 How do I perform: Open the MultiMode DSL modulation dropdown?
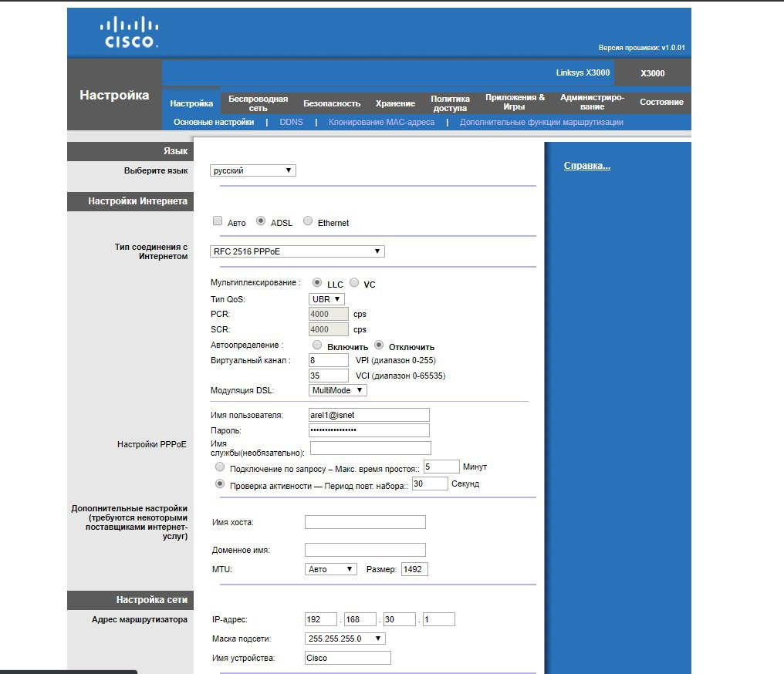point(338,390)
